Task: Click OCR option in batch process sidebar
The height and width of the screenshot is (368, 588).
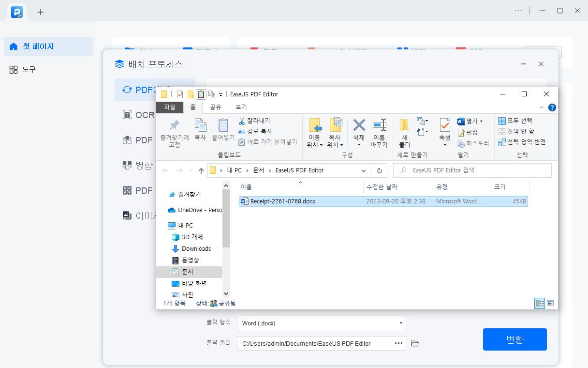Action: click(139, 115)
